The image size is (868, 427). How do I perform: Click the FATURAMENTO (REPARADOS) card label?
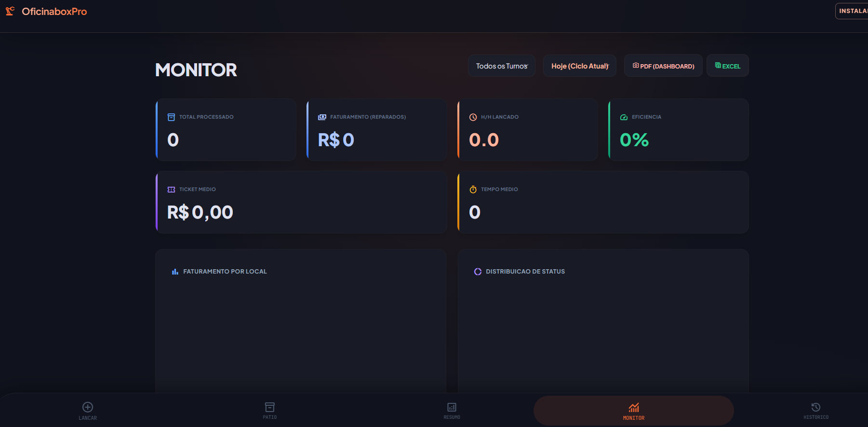tap(368, 117)
